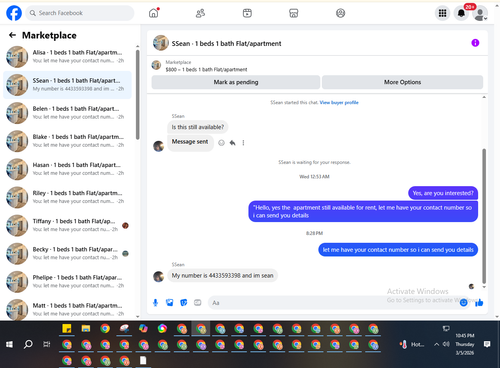The width and height of the screenshot is (500, 368).
Task: Open File Explorer from taskbar
Action: tap(86, 329)
